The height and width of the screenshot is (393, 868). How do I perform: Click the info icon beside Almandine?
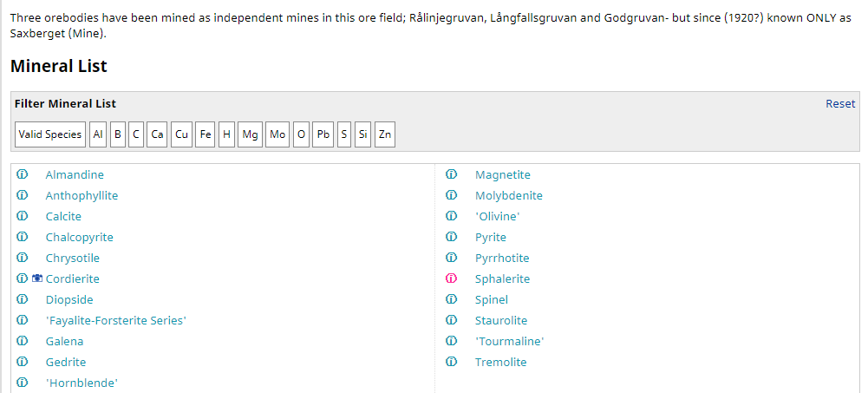pyautogui.click(x=22, y=174)
